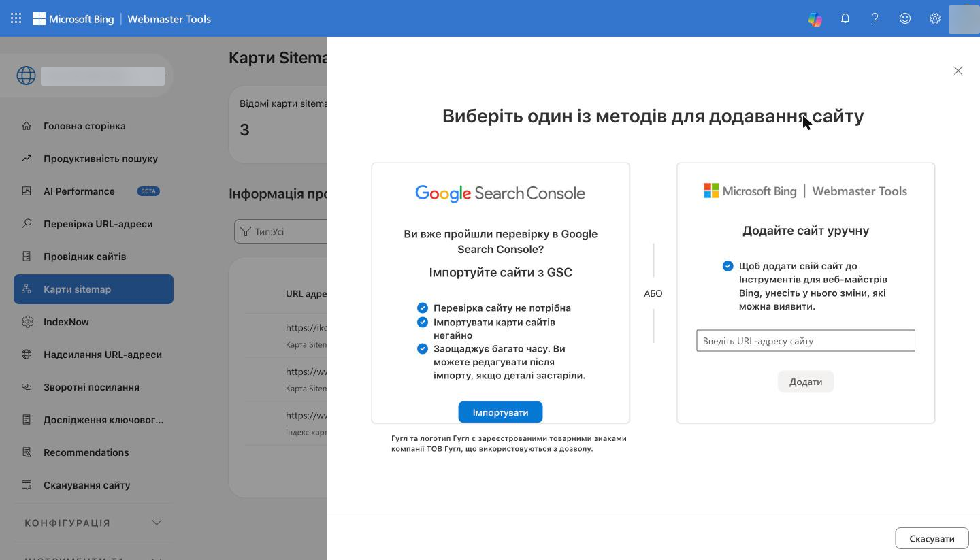Click the link icon beside Зворотні посилання
Viewport: 980px width, 560px height.
coord(27,386)
